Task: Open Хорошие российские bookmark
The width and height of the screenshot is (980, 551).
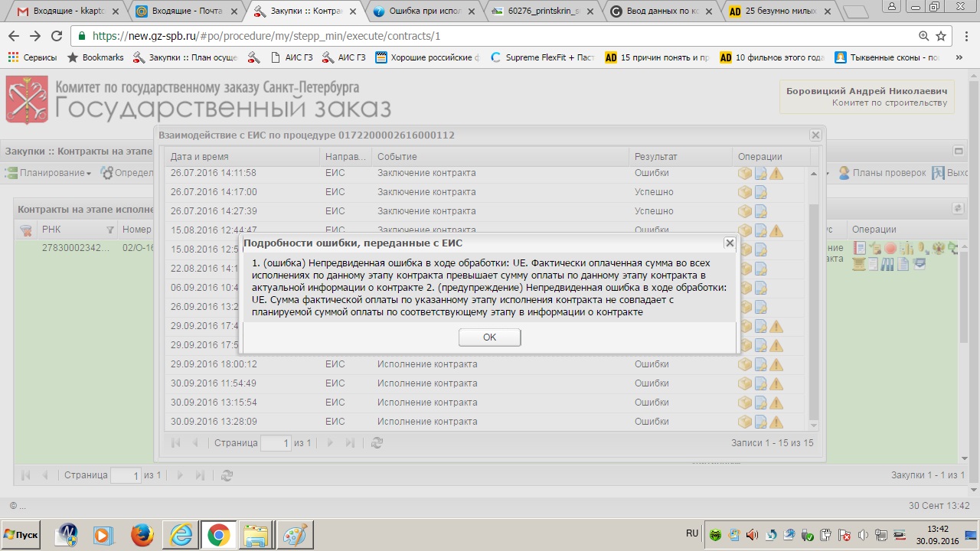Action: click(x=428, y=57)
